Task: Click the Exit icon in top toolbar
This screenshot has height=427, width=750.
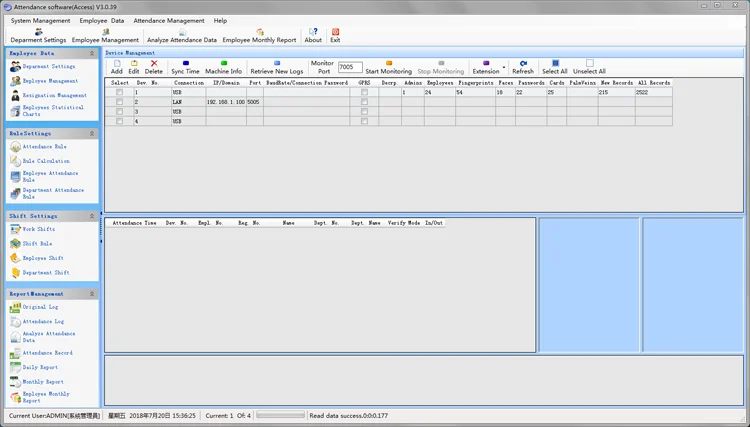Action: click(x=335, y=33)
